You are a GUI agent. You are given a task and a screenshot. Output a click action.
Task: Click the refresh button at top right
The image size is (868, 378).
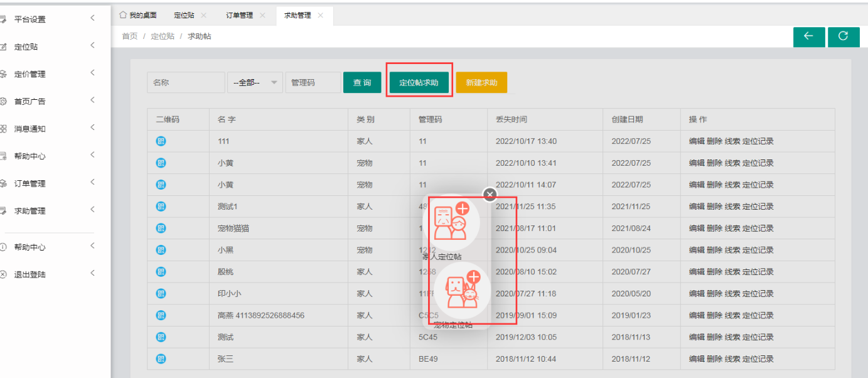(844, 37)
